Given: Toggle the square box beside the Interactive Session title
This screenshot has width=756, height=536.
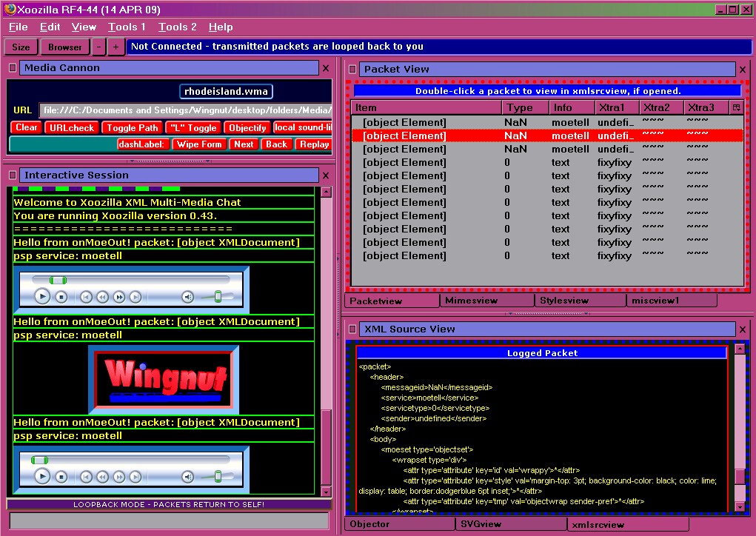Looking at the screenshot, I should click(x=13, y=175).
